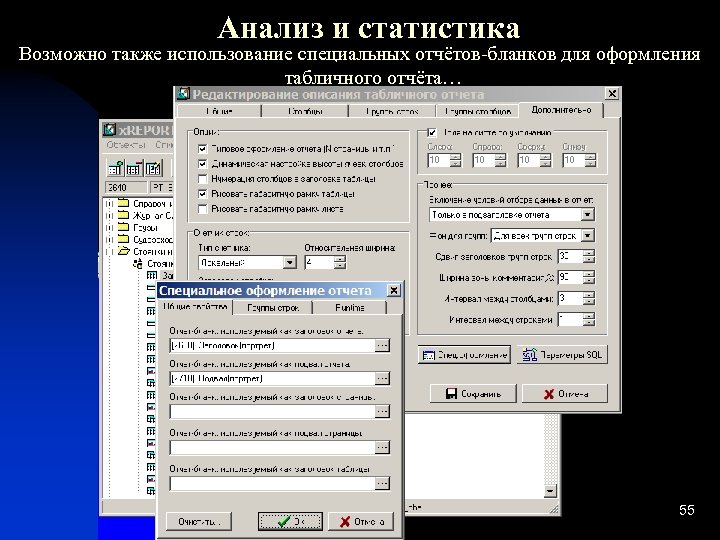Expand the Судозаход tree node
This screenshot has height=540, width=720.
(109, 239)
